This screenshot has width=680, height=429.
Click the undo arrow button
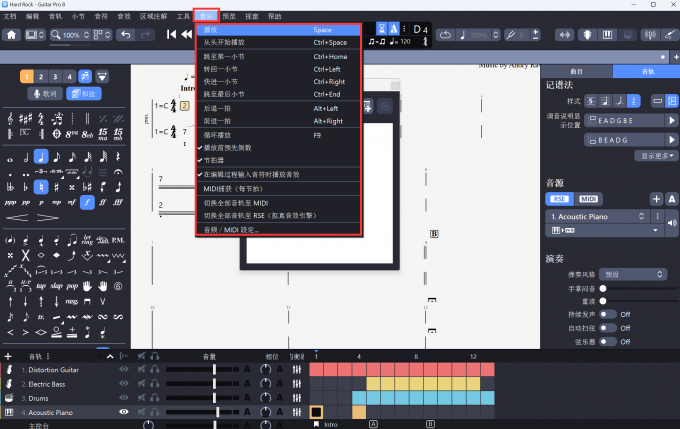tap(125, 35)
